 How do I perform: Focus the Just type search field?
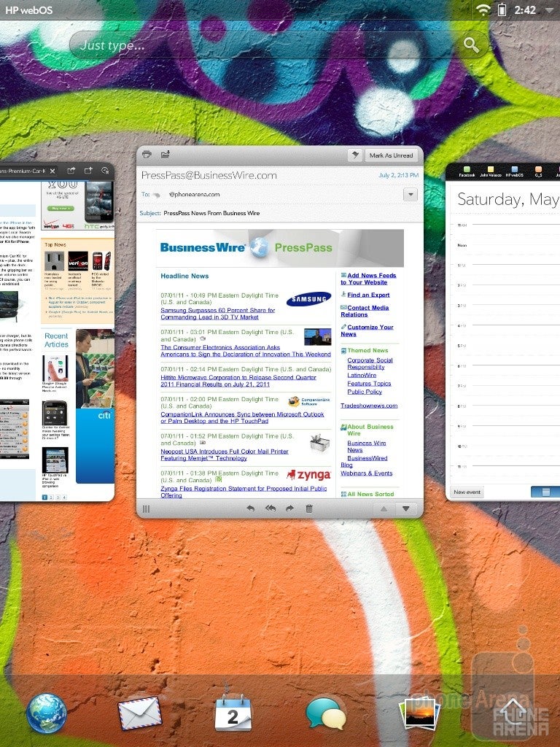(279, 45)
